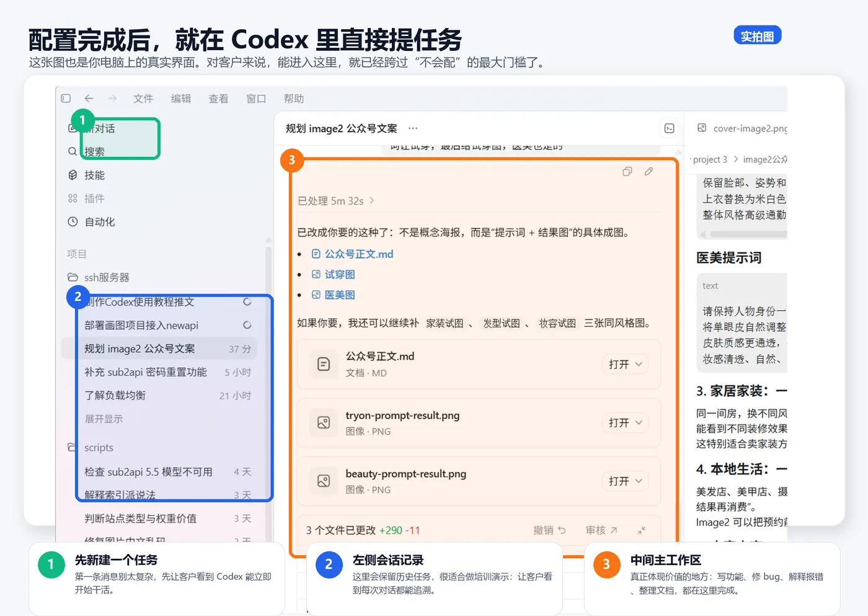Screen dimensions: 868x616
Task: Open 自动化 via its clock icon
Action: point(73,221)
